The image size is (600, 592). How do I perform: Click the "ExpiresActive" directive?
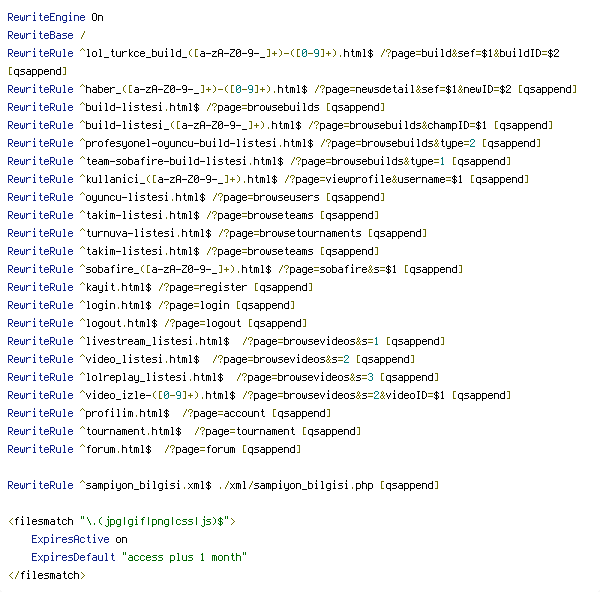[x=70, y=539]
